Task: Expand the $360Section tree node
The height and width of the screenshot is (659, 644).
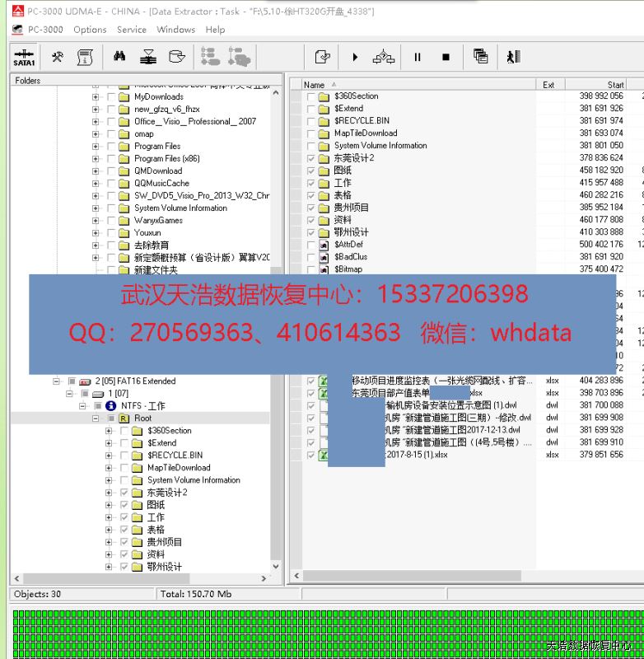Action: (x=109, y=431)
